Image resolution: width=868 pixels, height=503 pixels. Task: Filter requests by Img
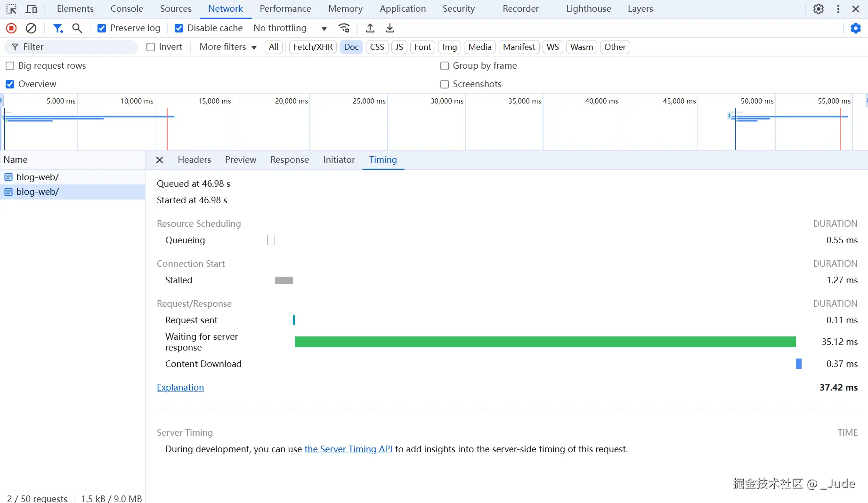click(x=450, y=47)
